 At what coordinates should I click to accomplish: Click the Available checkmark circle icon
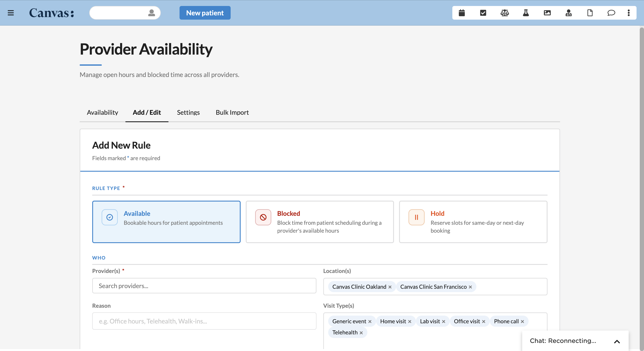(x=109, y=217)
